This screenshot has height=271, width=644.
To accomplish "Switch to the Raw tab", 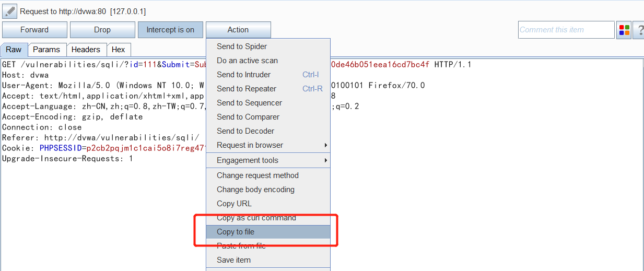I will [14, 50].
